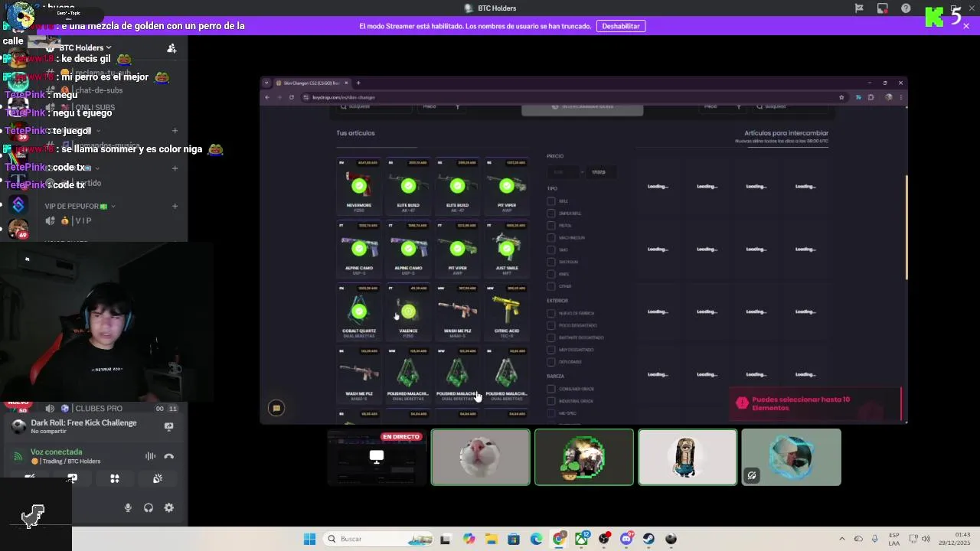Viewport: 980px width, 551px height.
Task: Open Steam from the taskbar
Action: click(x=648, y=539)
